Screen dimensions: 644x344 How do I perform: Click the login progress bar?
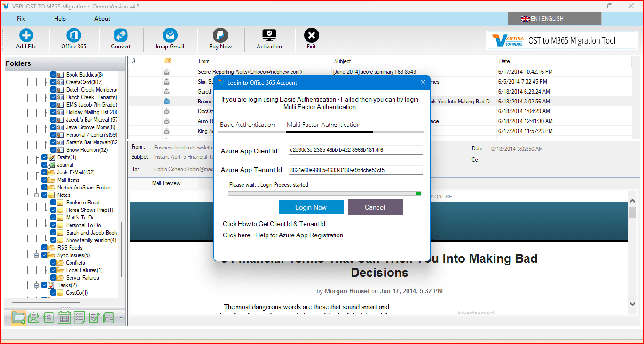pyautogui.click(x=324, y=193)
